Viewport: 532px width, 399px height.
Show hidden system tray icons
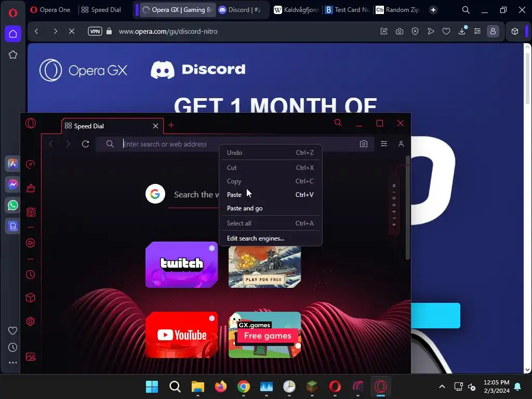442,387
